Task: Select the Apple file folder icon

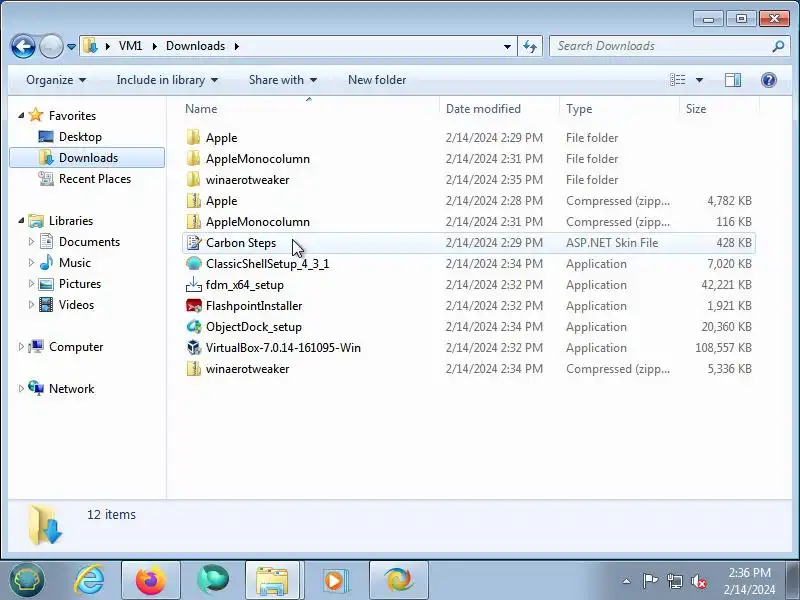Action: [x=193, y=137]
